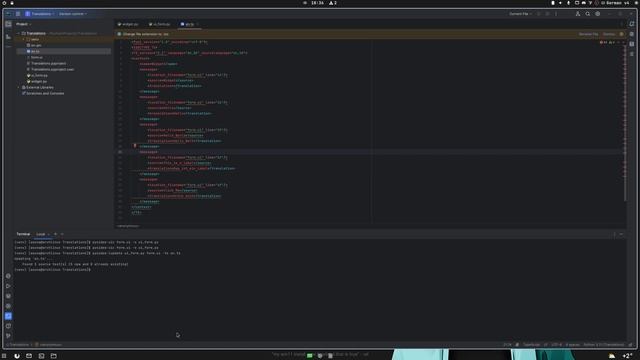Open the Project view dropdown
640x360 pixels.
point(23,24)
